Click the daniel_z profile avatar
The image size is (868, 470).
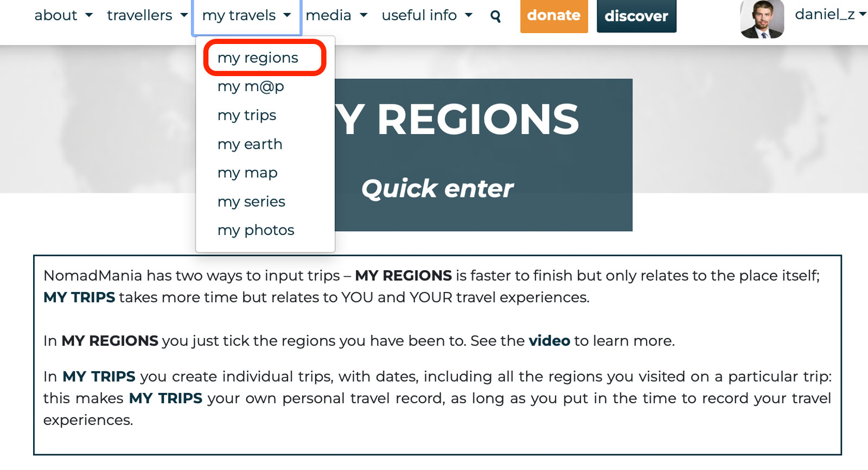[762, 19]
